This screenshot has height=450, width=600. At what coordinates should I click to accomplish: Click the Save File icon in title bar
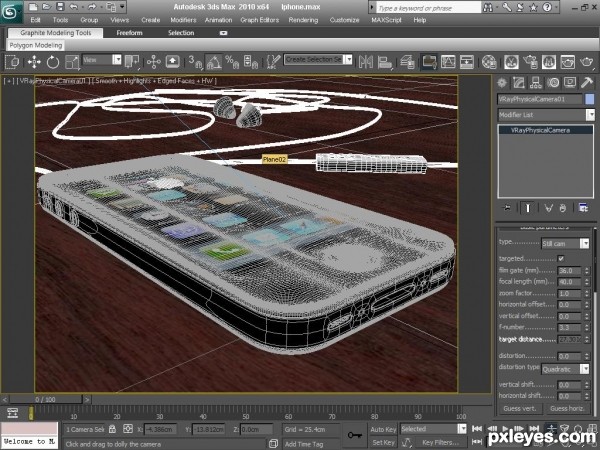pos(60,7)
